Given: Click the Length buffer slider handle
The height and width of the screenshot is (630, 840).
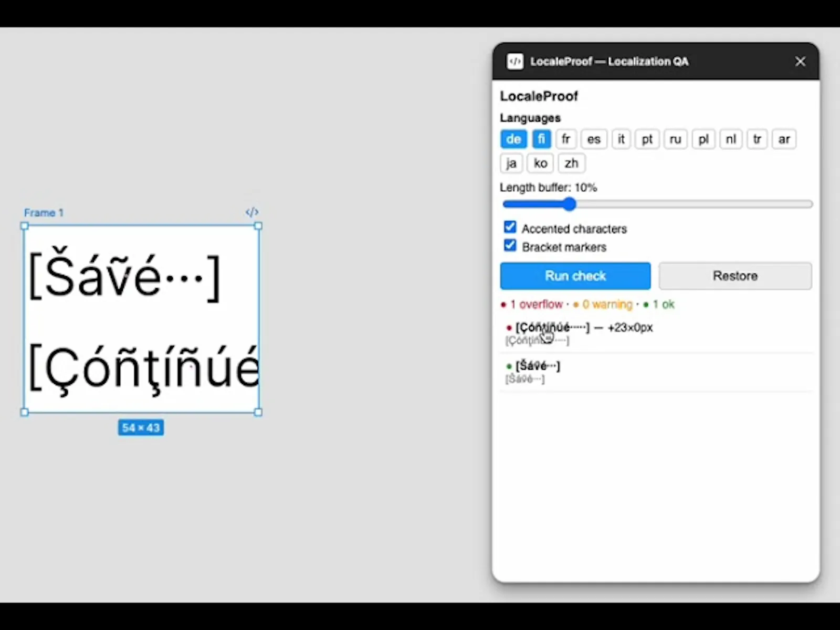Looking at the screenshot, I should 570,204.
